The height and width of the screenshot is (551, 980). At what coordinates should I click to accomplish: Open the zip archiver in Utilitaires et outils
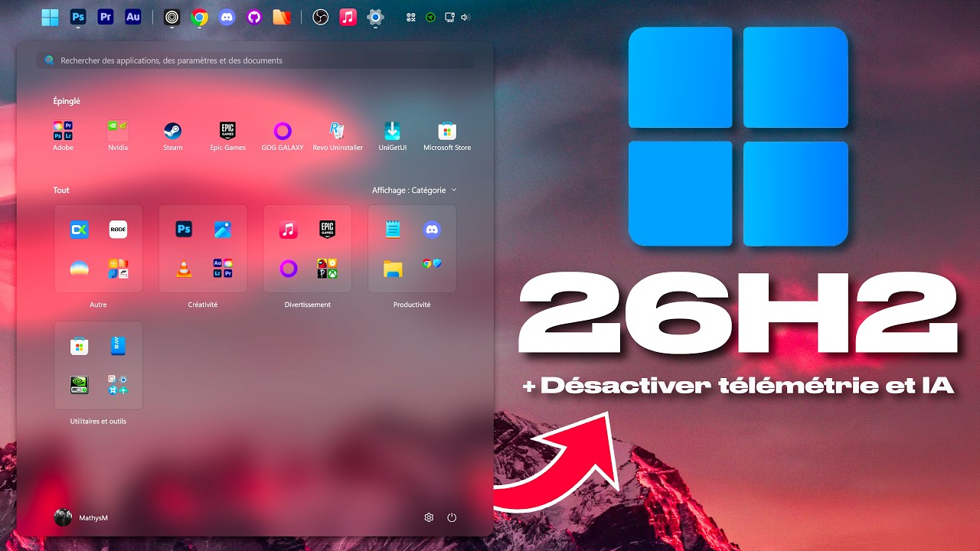pyautogui.click(x=118, y=346)
